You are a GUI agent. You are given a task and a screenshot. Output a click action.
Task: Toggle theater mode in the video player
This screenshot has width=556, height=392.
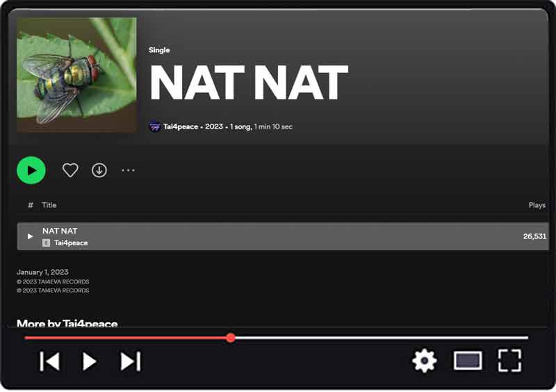point(468,361)
